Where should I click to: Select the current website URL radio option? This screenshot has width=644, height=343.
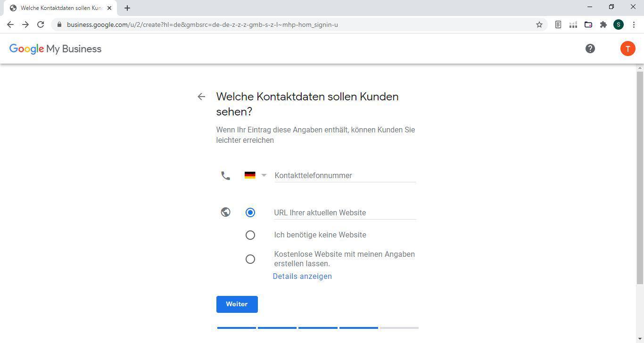[x=250, y=212]
